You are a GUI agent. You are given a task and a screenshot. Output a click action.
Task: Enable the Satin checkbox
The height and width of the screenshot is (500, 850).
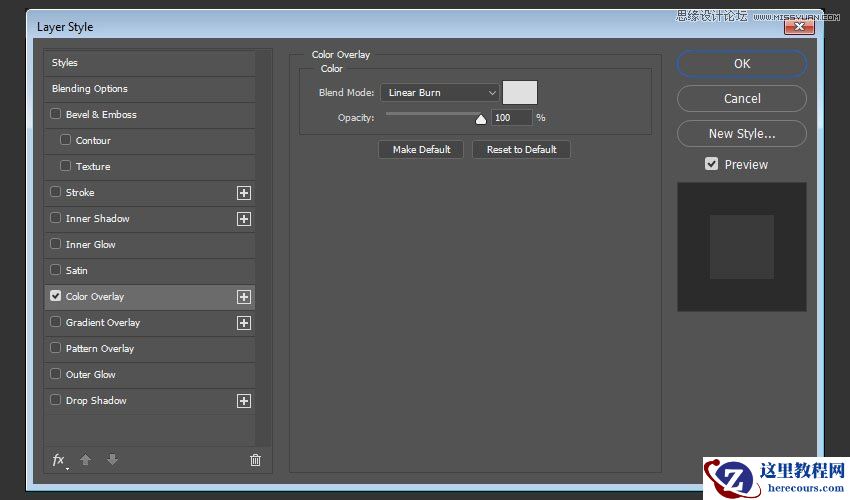(x=55, y=270)
